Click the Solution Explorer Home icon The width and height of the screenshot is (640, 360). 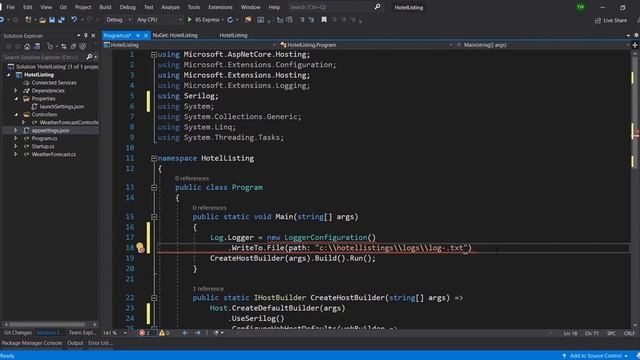[27, 47]
